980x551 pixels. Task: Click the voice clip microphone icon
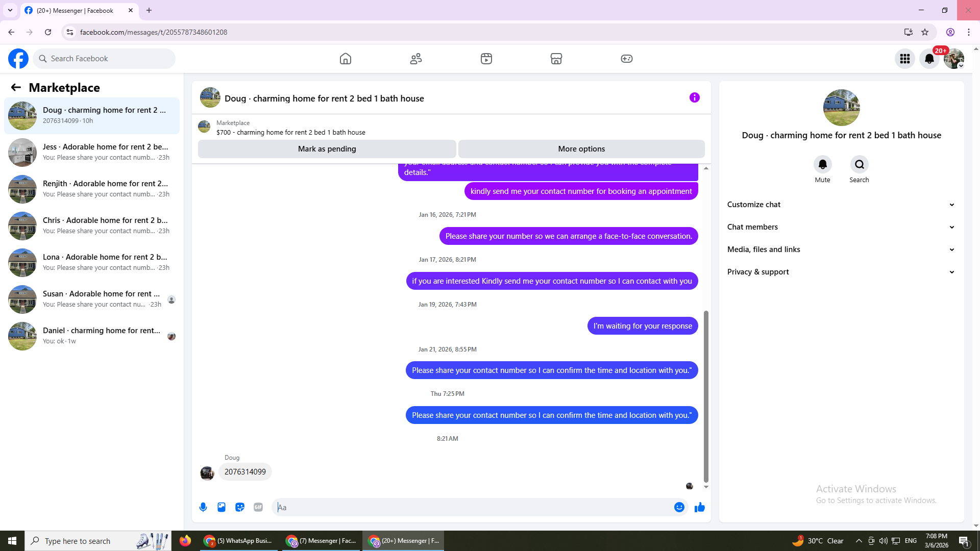click(203, 507)
